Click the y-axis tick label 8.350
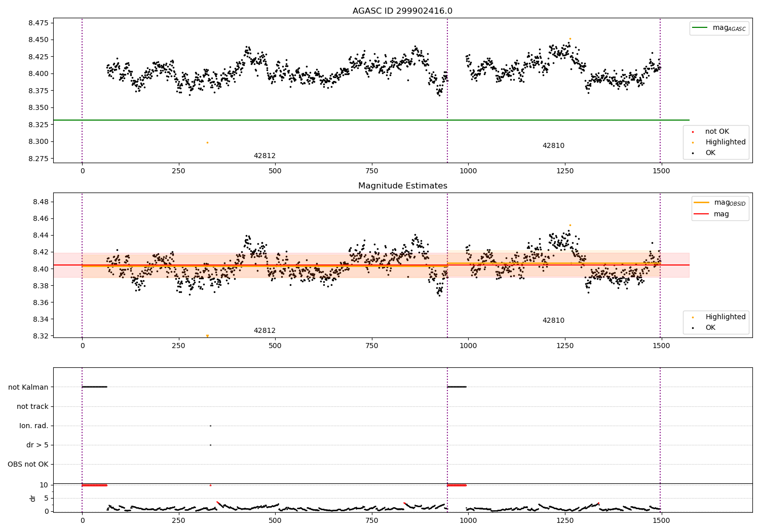This screenshot has width=760, height=532. pos(38,108)
